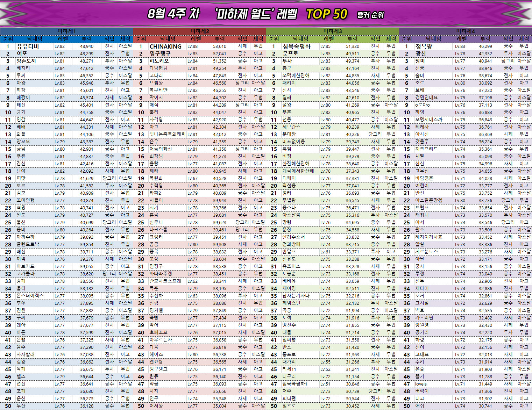532x410 pixels.
Task: Select the 미하제4 server header
Action: pyautogui.click(x=465, y=31)
